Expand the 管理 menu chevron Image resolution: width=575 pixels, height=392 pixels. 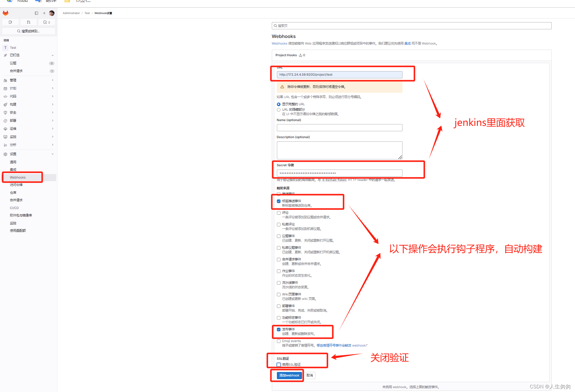pos(53,80)
